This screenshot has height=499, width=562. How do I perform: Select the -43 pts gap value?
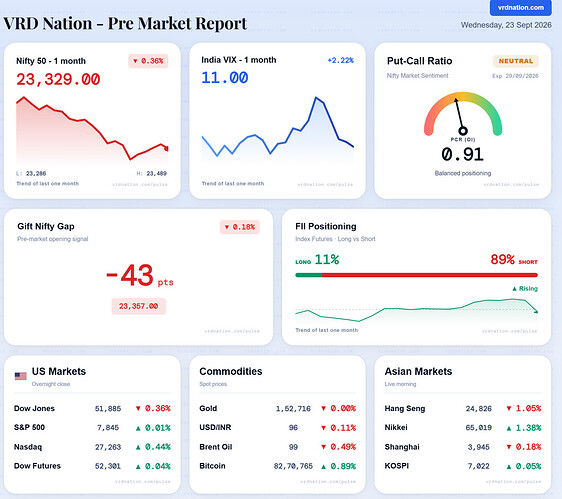[140, 276]
